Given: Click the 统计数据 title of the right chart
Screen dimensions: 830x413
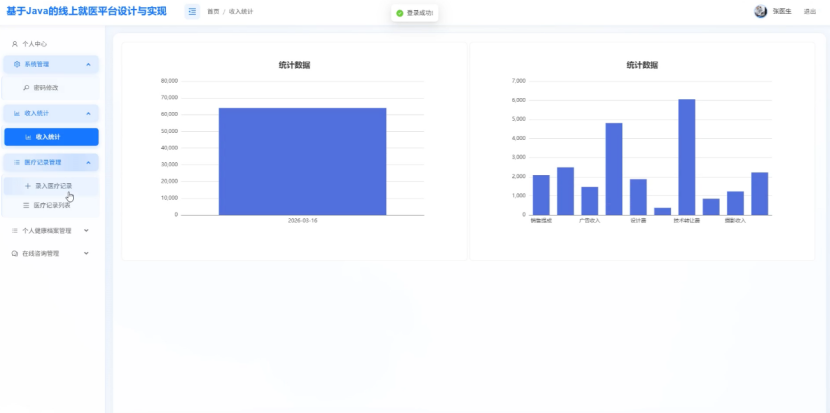Looking at the screenshot, I should tap(642, 65).
